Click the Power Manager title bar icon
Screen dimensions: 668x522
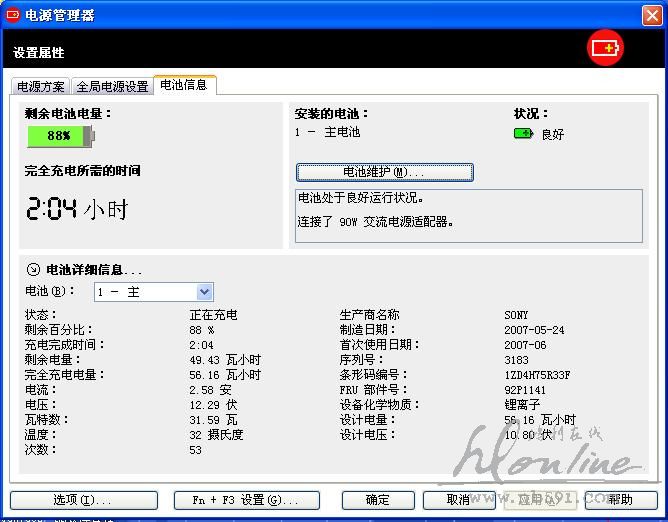13,15
